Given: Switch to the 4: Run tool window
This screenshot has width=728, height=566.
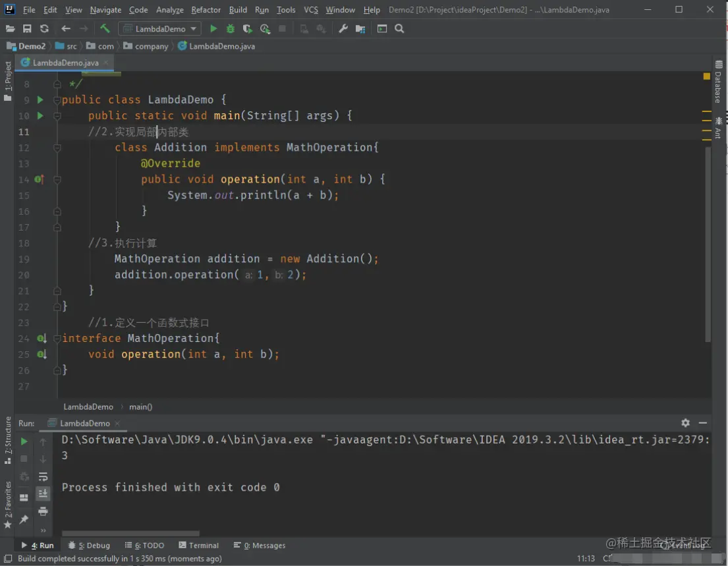Looking at the screenshot, I should pyautogui.click(x=38, y=546).
